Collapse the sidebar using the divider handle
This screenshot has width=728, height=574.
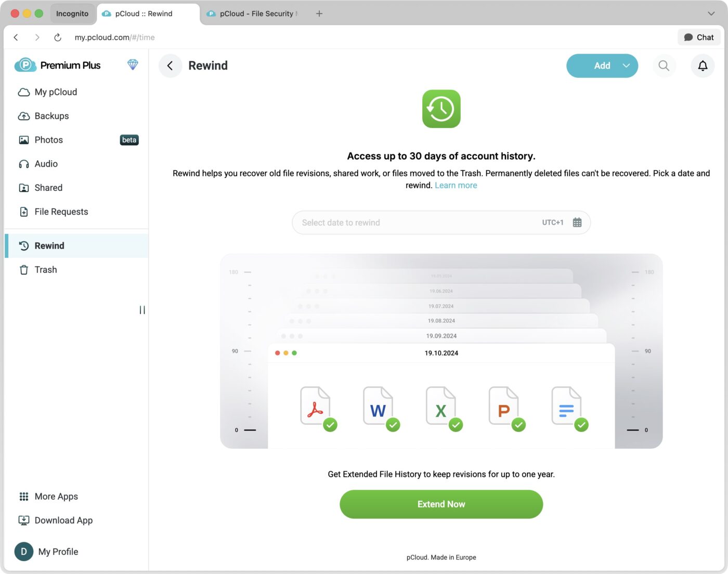point(142,310)
